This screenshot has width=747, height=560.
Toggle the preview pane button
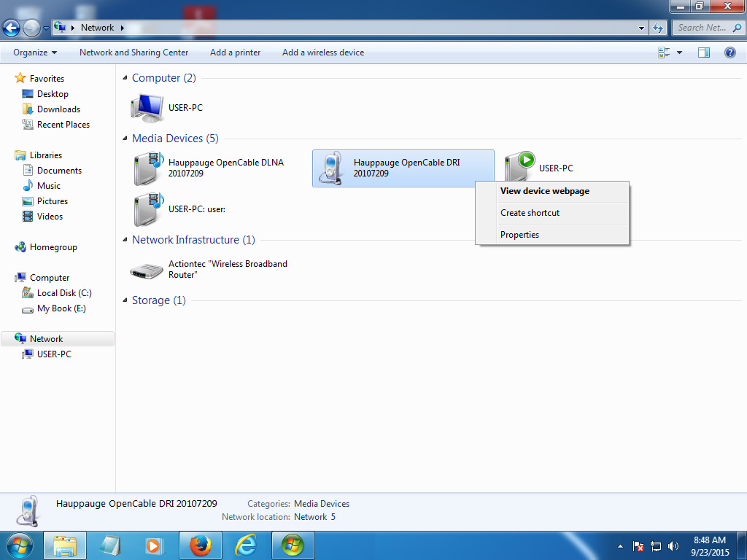click(x=704, y=52)
